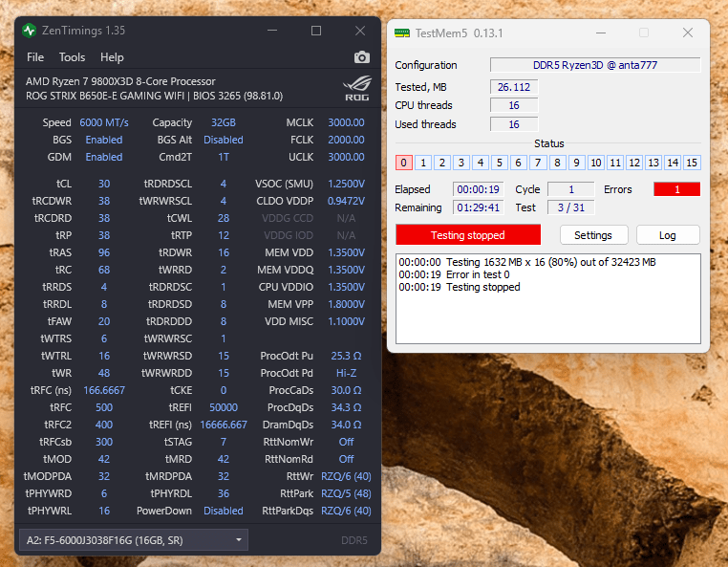Select thread status box 11
The height and width of the screenshot is (567, 728).
coord(615,163)
